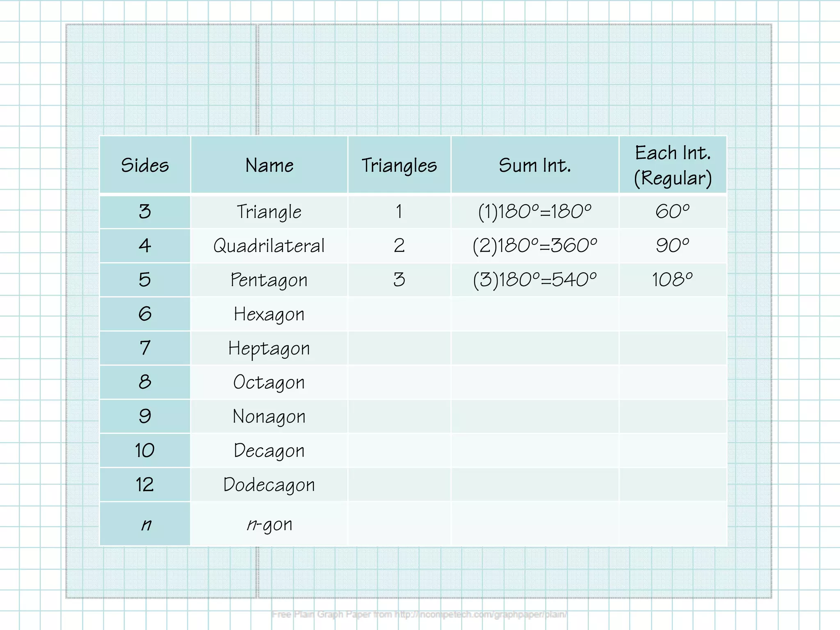840x630 pixels.
Task: Select the sides cell showing 10
Action: click(145, 450)
